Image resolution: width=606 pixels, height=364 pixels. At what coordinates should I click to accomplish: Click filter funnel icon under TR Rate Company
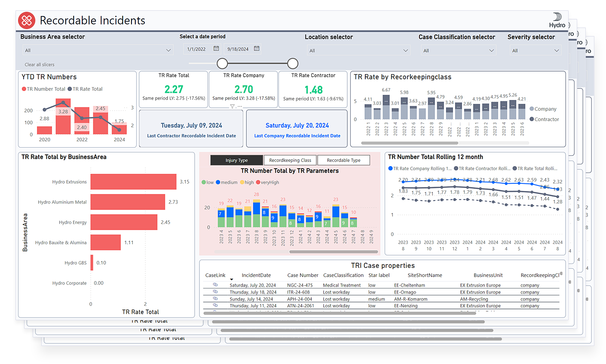(x=232, y=106)
